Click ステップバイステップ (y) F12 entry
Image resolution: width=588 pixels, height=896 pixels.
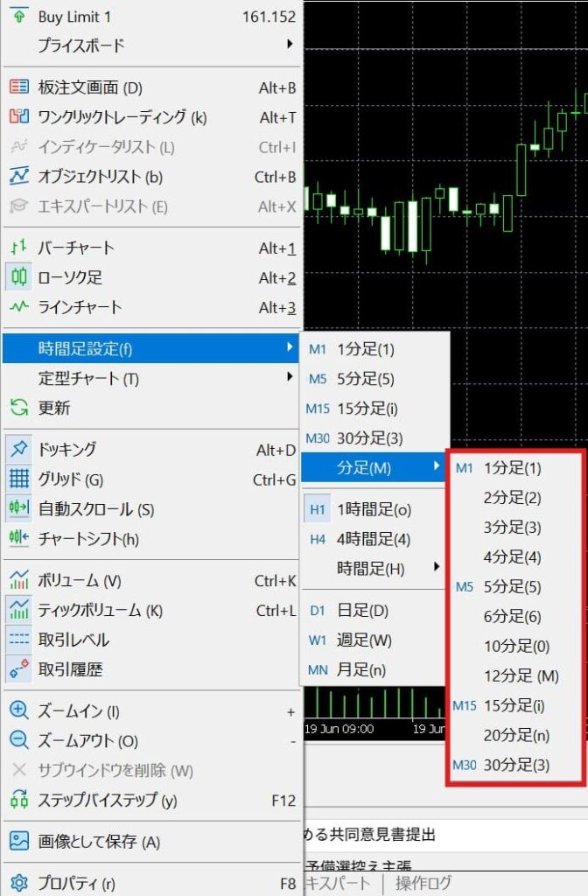pos(150,800)
